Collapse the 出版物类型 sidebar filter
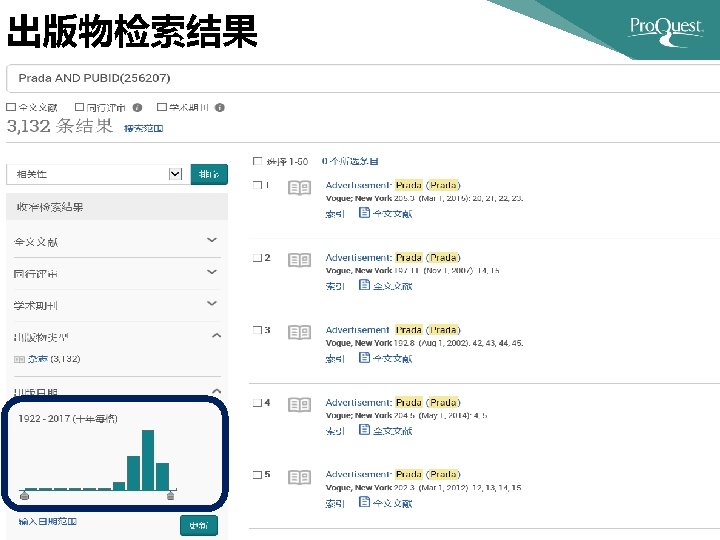The height and width of the screenshot is (540, 720). point(216,336)
